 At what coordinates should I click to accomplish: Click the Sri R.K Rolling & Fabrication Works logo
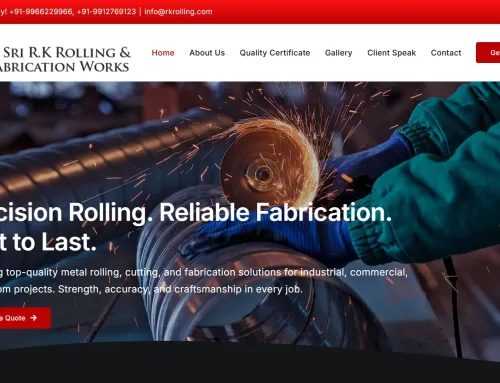(65, 60)
